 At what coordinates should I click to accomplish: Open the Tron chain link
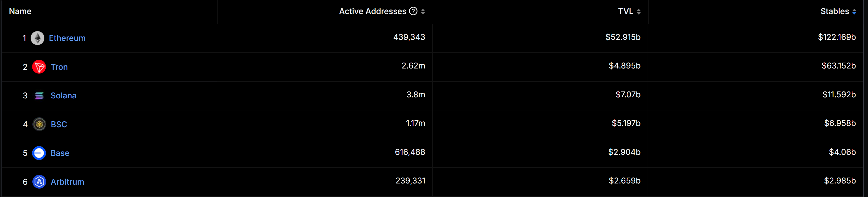(59, 67)
